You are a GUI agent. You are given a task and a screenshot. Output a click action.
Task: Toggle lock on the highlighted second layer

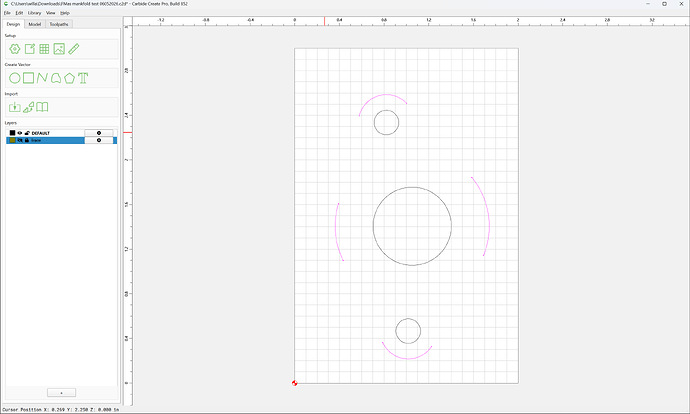(27, 140)
